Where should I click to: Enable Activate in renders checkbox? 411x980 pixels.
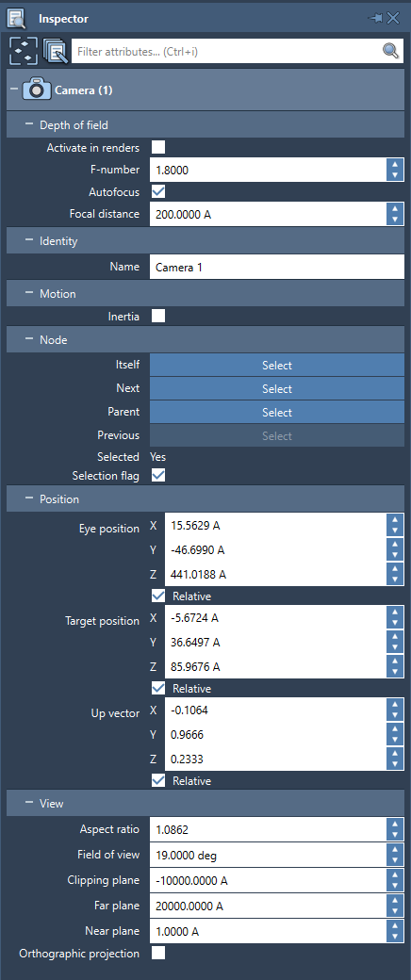coord(158,148)
